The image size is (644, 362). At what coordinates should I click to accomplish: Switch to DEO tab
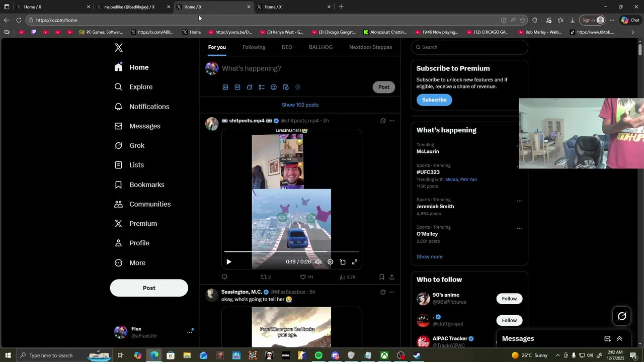(287, 47)
